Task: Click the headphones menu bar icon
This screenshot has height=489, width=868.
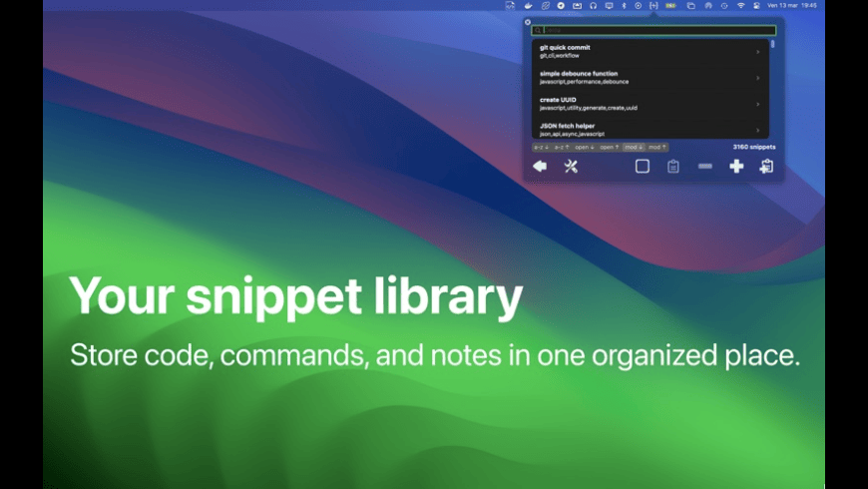Action: [593, 6]
